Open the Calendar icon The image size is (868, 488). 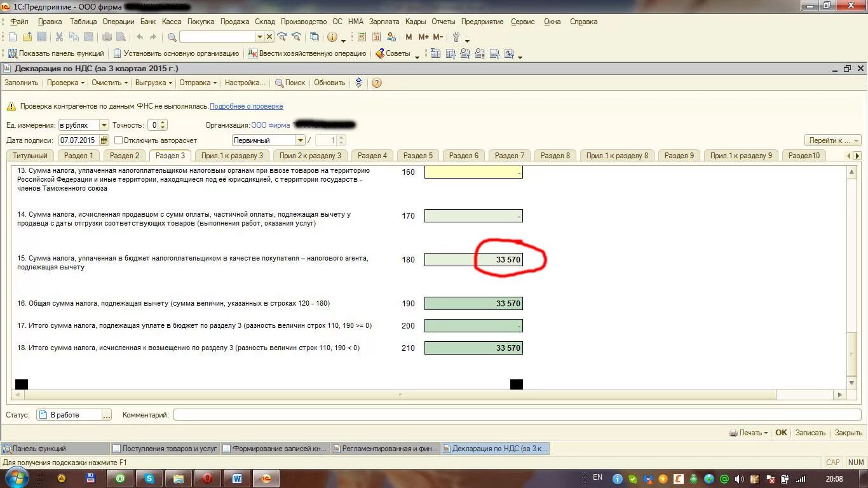coord(376,37)
